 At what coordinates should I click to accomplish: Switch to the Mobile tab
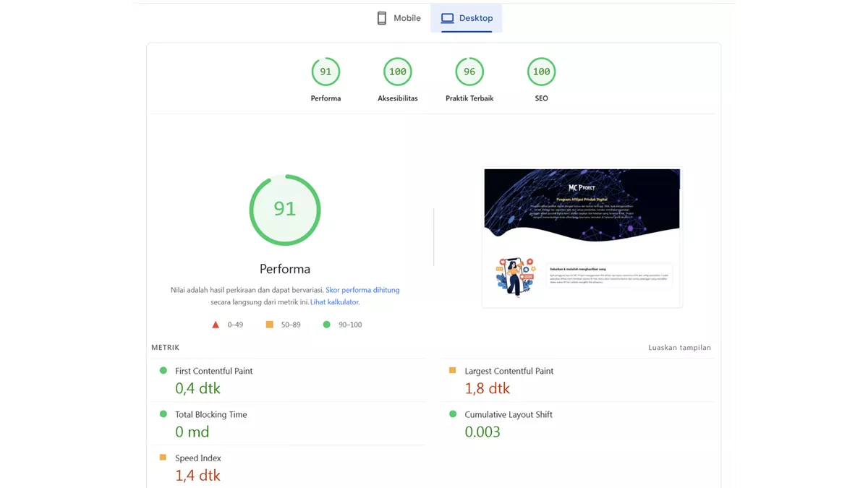point(398,17)
